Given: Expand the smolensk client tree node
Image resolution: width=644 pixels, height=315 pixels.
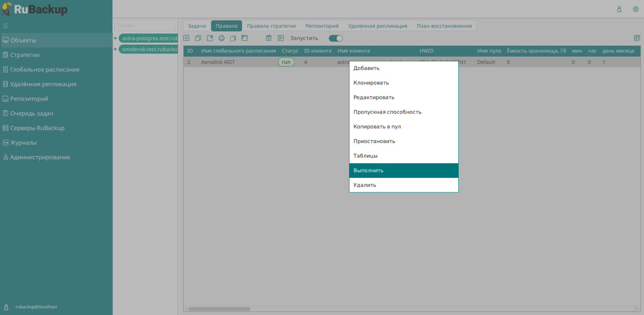Looking at the screenshot, I should [116, 49].
